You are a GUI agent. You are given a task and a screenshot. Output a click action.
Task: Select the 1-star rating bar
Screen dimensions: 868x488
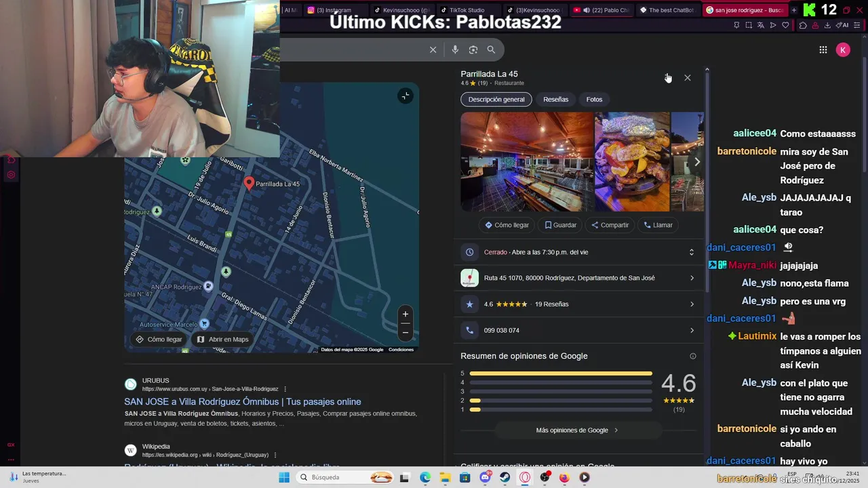point(560,409)
